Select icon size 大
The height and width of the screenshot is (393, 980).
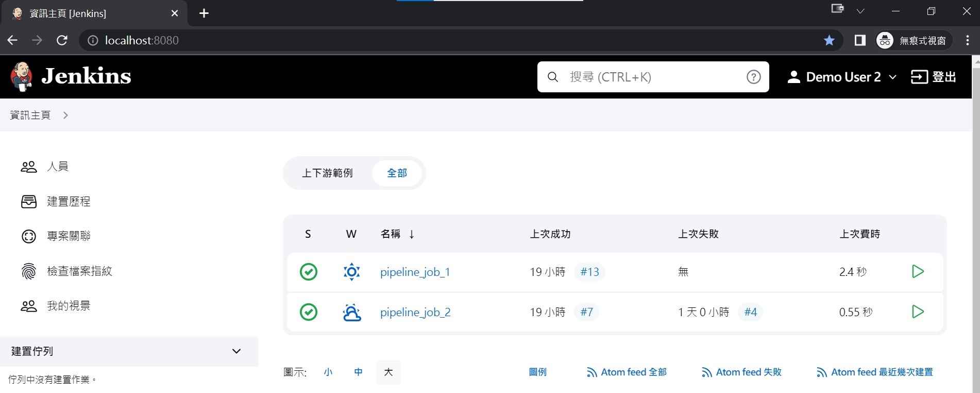[388, 372]
